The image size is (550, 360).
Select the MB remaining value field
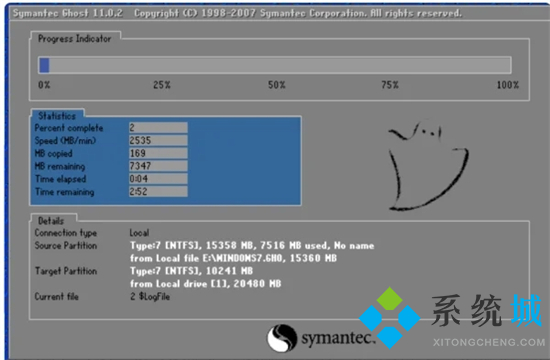(158, 166)
